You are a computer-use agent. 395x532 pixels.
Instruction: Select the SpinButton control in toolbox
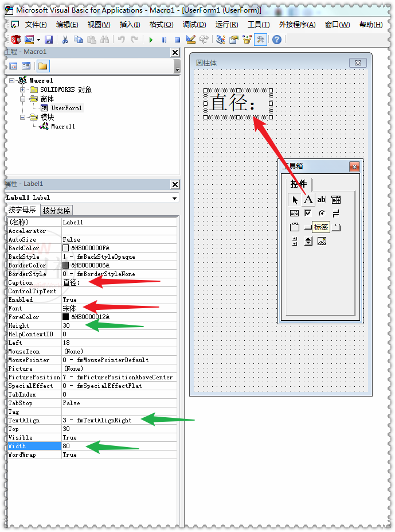click(x=308, y=241)
